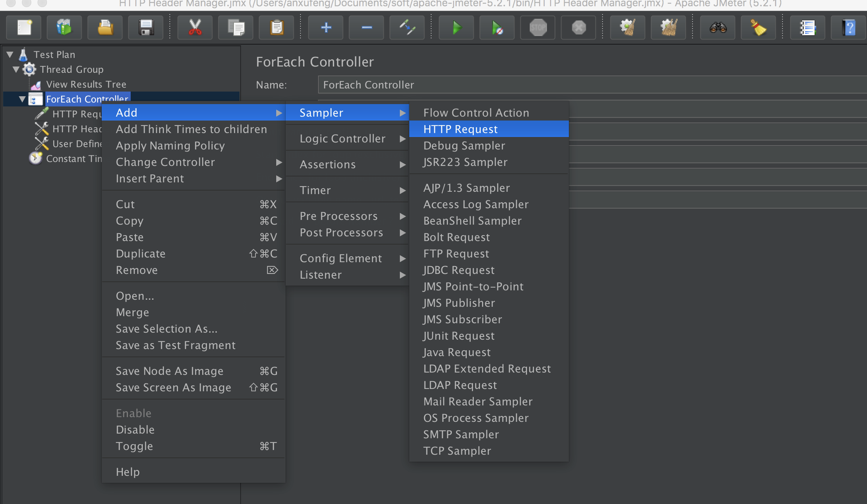Click the Save floppy disk icon
The height and width of the screenshot is (504, 867).
tap(146, 28)
